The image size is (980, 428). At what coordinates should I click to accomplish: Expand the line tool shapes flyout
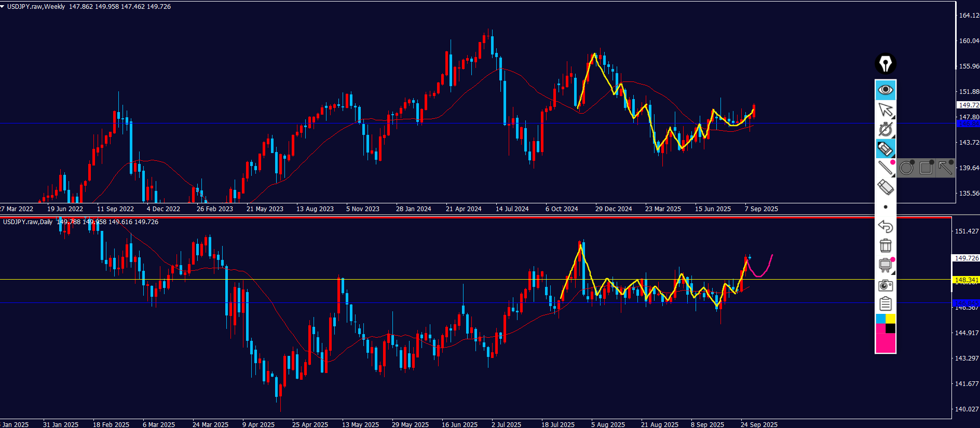coord(885,168)
